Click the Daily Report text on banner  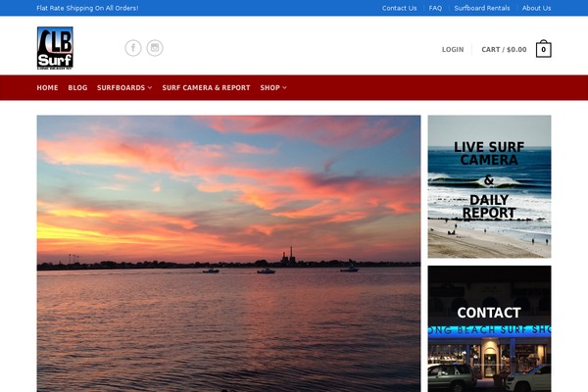point(489,206)
